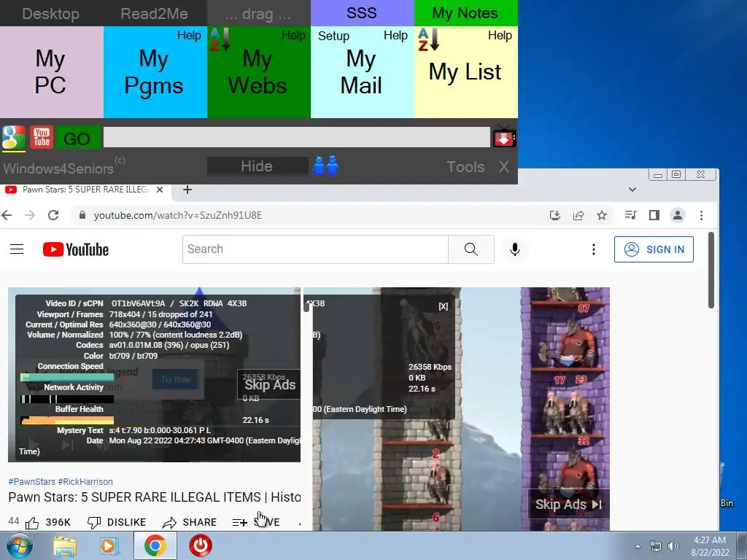Viewport: 747px width, 560px height.
Task: Click the install app icon in address bar
Action: point(554,215)
